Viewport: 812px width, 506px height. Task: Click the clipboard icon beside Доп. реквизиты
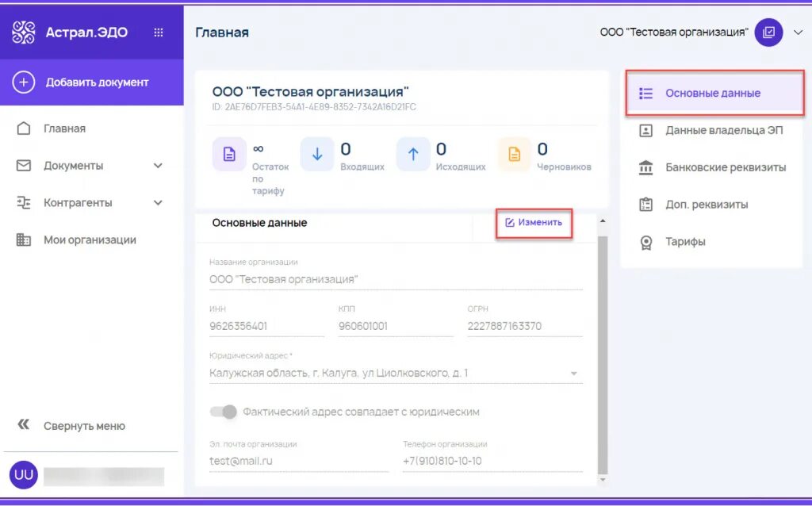tap(645, 205)
